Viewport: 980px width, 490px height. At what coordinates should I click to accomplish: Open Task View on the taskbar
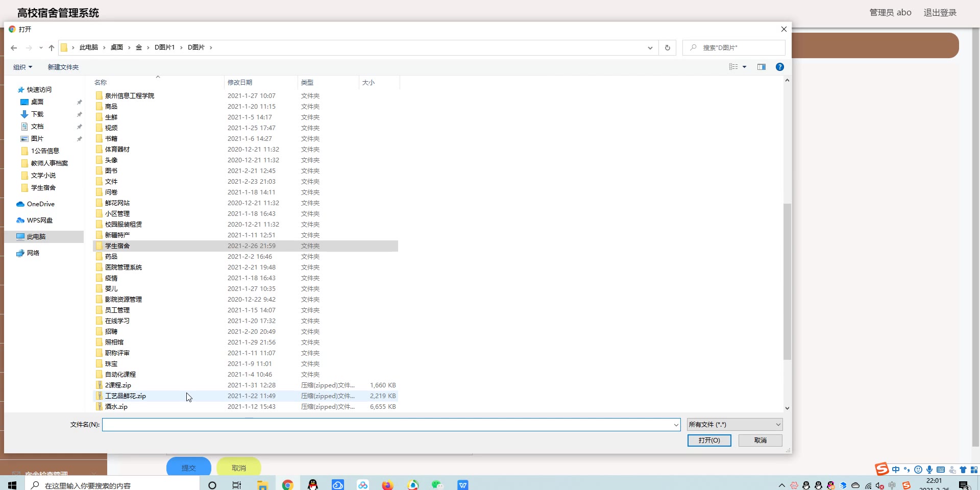[x=237, y=484]
